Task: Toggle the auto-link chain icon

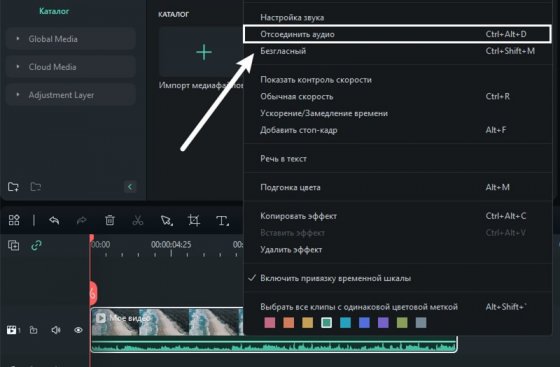Action: 36,245
